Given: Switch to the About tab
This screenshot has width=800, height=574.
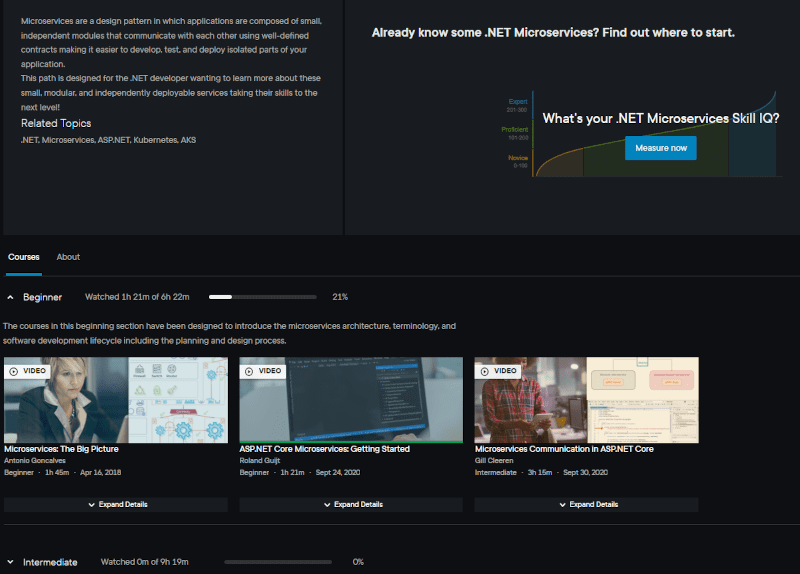Looking at the screenshot, I should 68,257.
